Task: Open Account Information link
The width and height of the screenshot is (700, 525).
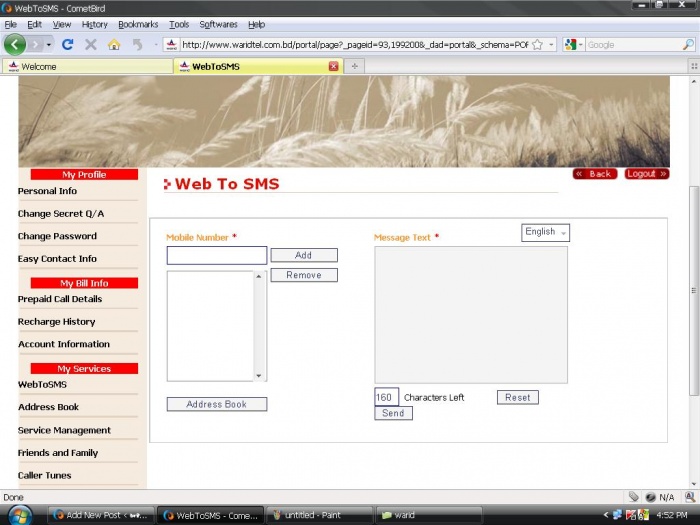Action: (x=64, y=344)
